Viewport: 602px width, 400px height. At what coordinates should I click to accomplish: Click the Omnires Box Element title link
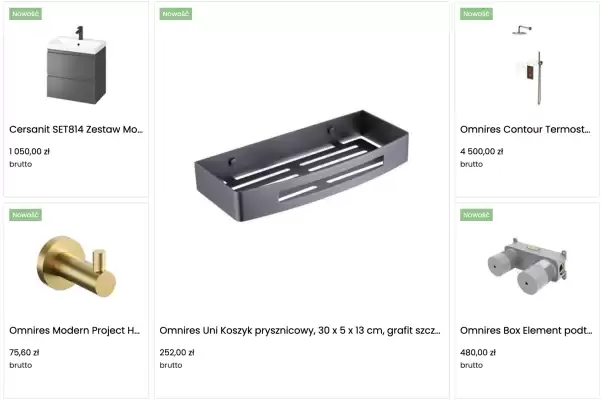(x=526, y=330)
